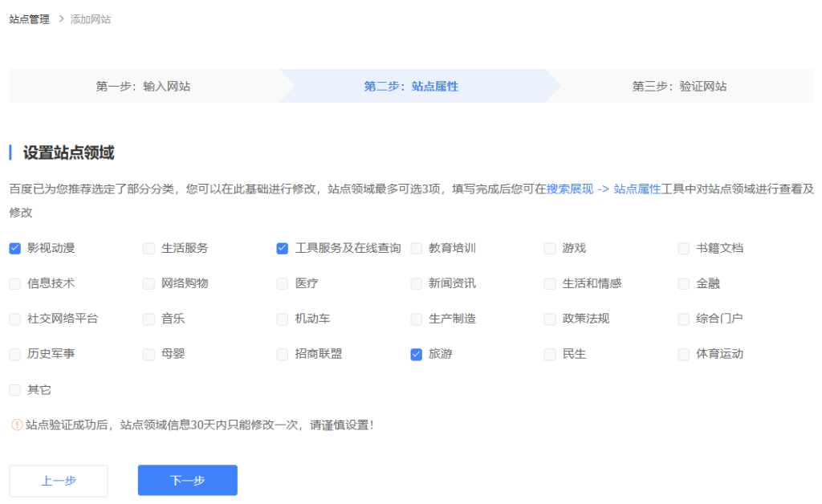Select the 第三步：验证网站 step tab
This screenshot has width=822, height=504.
(679, 86)
